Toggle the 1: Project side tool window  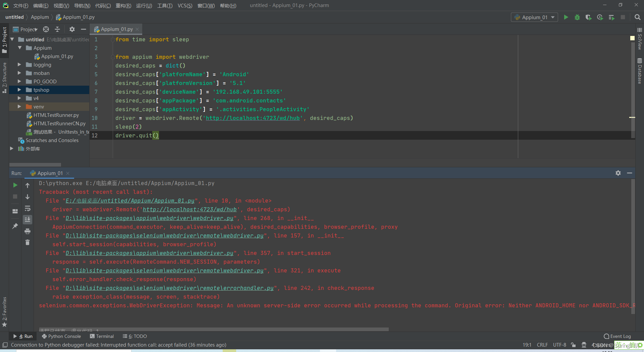[4, 40]
